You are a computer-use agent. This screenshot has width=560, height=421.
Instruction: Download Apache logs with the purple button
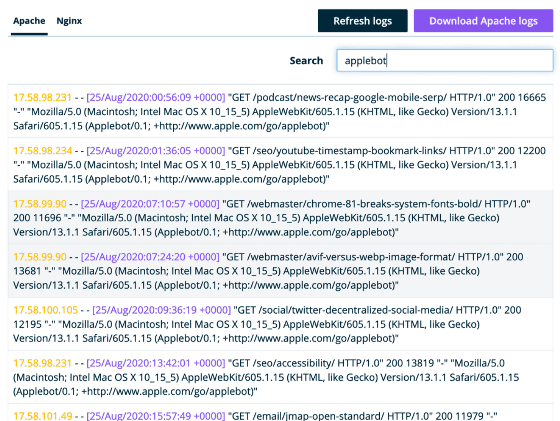(483, 21)
